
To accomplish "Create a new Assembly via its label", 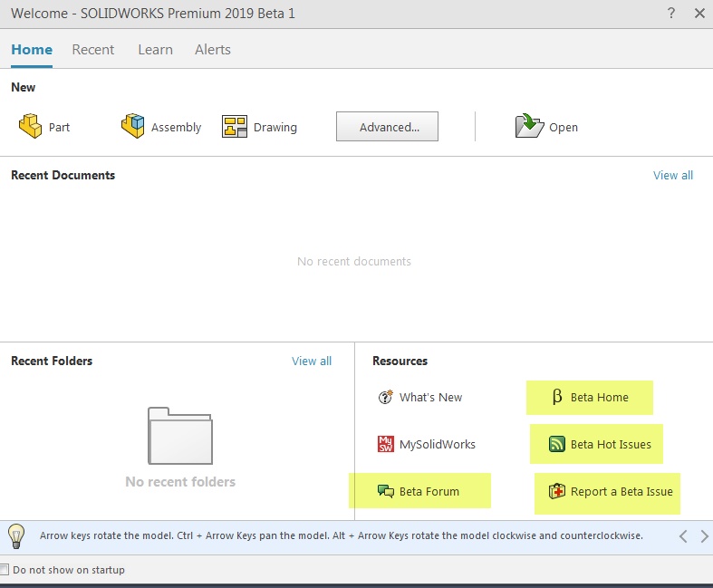I will pos(176,127).
